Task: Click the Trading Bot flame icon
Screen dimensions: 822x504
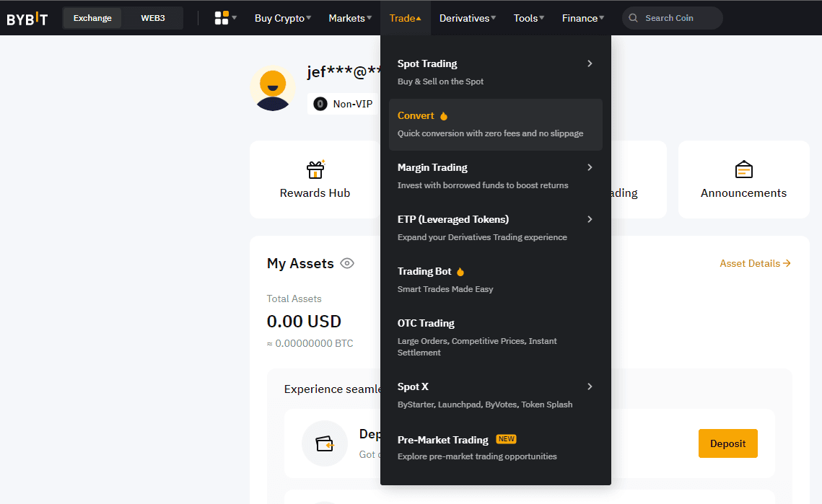Action: pyautogui.click(x=460, y=271)
